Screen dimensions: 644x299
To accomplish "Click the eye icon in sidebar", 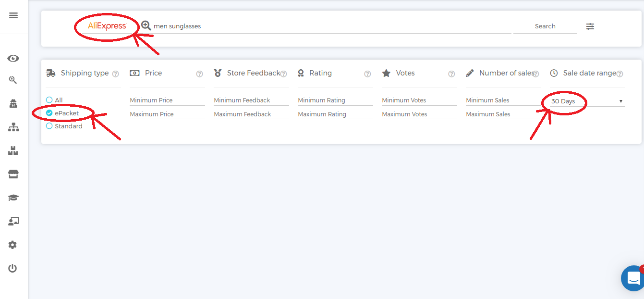I will click(x=13, y=59).
